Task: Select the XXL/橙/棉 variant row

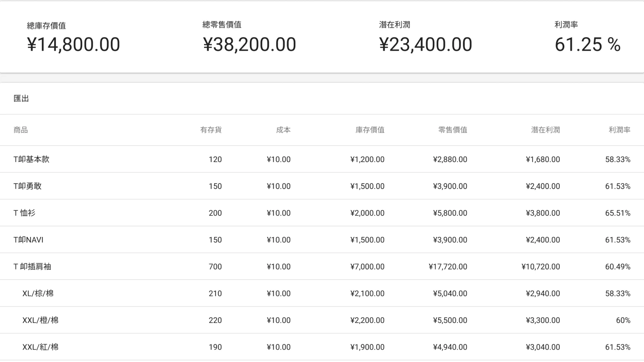Action: (x=40, y=321)
